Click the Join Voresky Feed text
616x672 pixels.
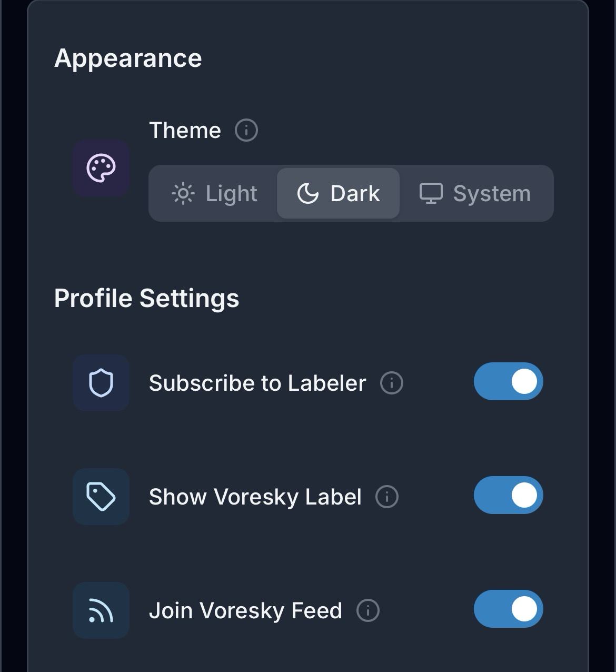245,610
